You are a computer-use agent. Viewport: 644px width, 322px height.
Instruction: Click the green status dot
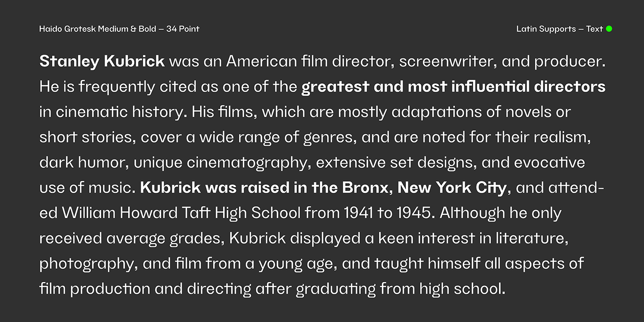[609, 29]
